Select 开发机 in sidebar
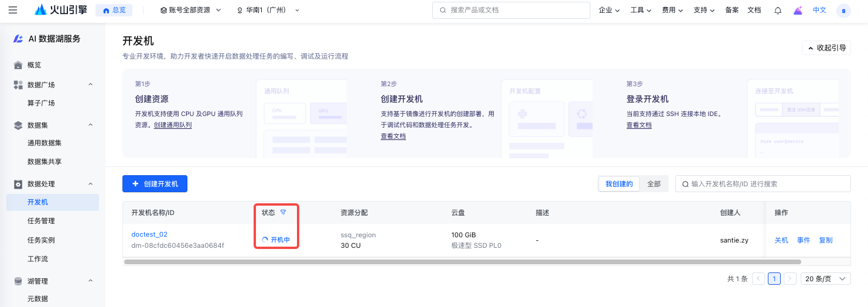The width and height of the screenshot is (868, 307). click(x=53, y=202)
